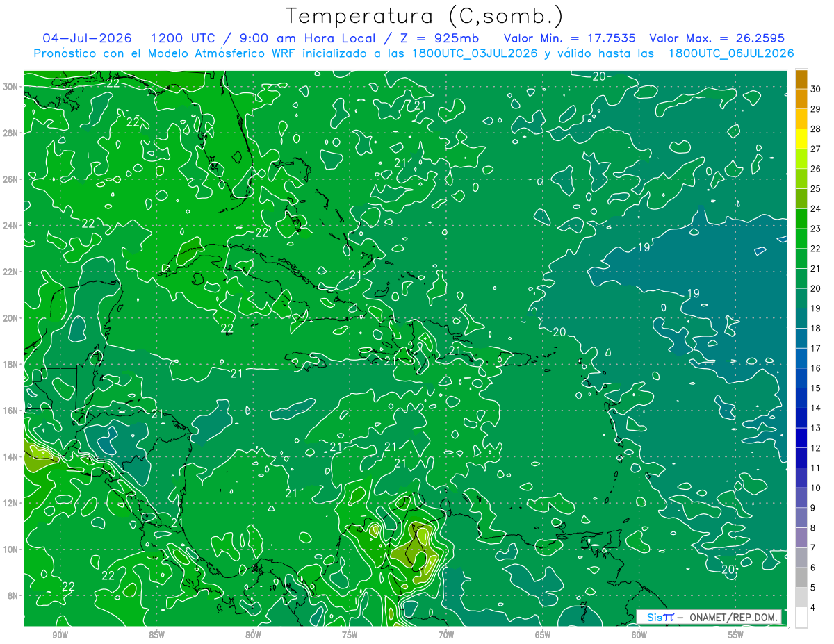This screenshot has height=644, width=834.
Task: Select the 'Valor Min. = 17.7535' text
Action: (569, 38)
